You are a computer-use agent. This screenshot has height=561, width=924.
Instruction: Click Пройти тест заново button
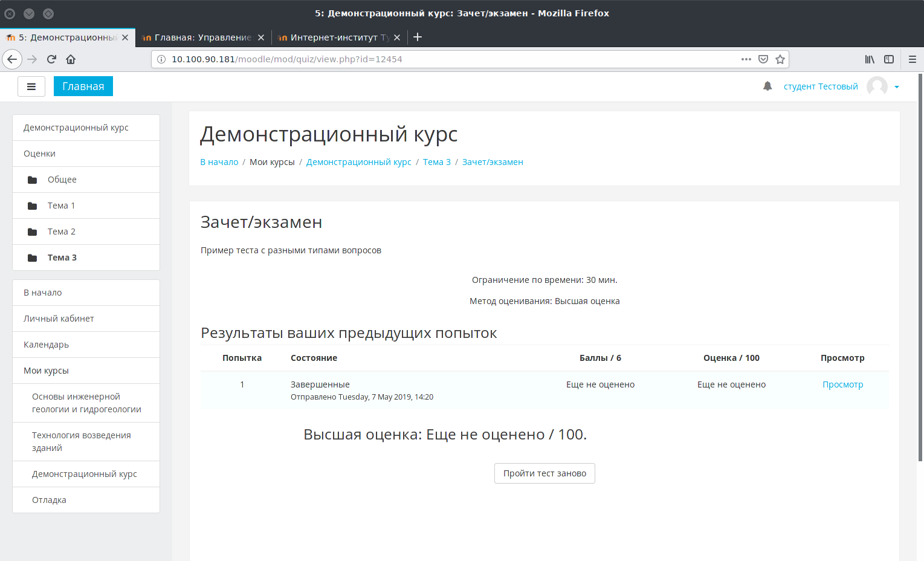tap(544, 473)
